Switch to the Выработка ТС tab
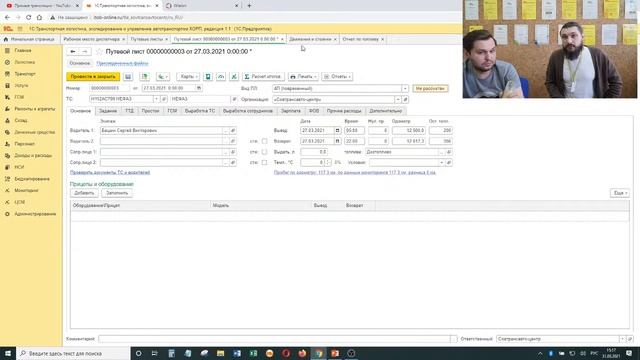This screenshot has height=360, width=640. coord(200,111)
